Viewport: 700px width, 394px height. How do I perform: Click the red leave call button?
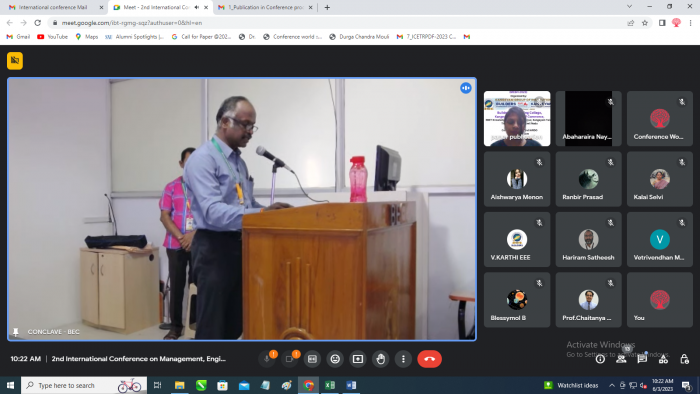[x=429, y=359]
